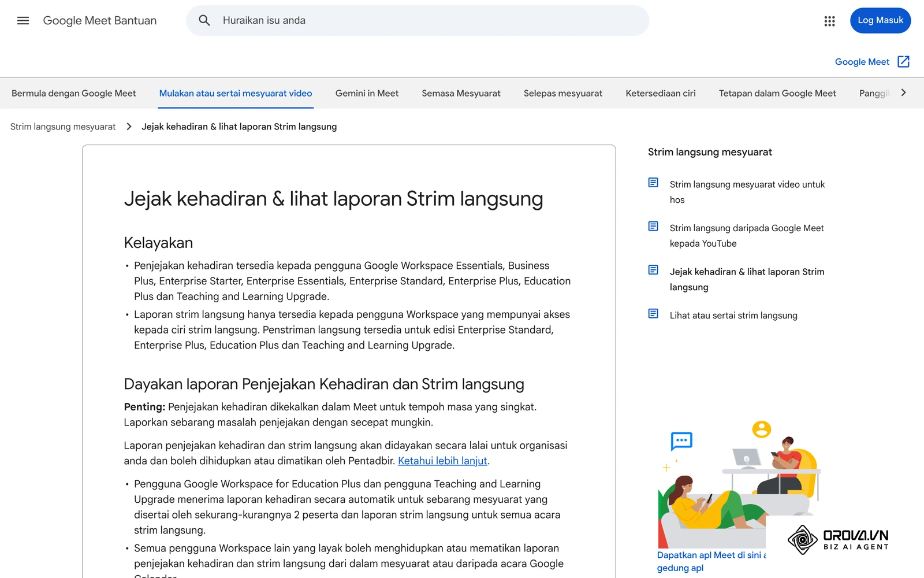Click article icon beside Lihat atau sertai strim
Viewport: 924px width, 578px height.
pos(653,314)
